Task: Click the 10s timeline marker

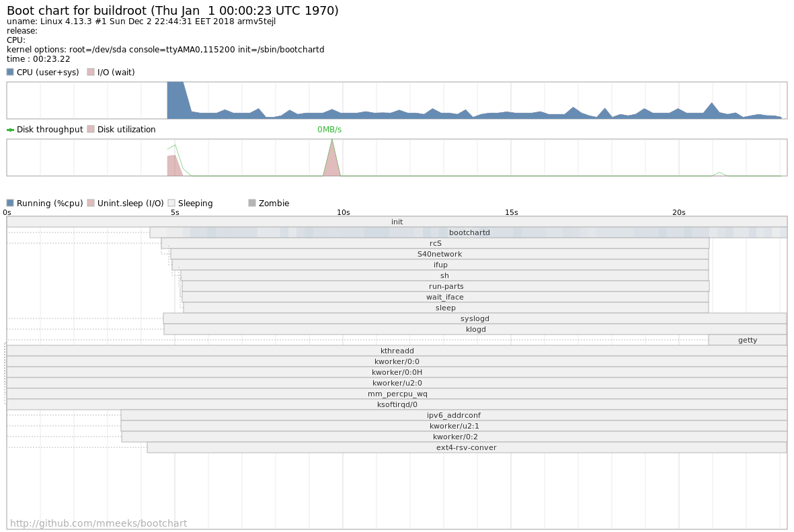Action: click(x=343, y=212)
